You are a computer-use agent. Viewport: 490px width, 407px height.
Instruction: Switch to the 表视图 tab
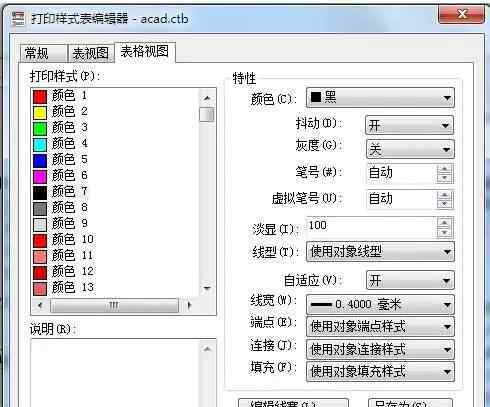91,53
